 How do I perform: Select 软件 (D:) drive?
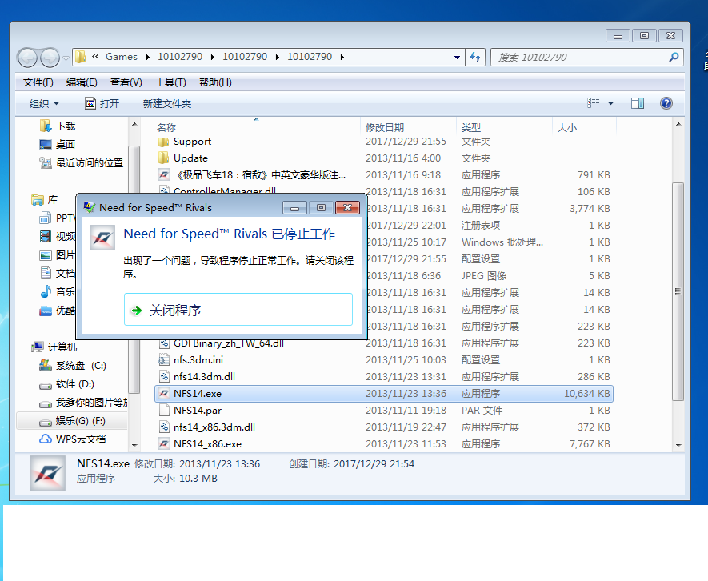66,384
